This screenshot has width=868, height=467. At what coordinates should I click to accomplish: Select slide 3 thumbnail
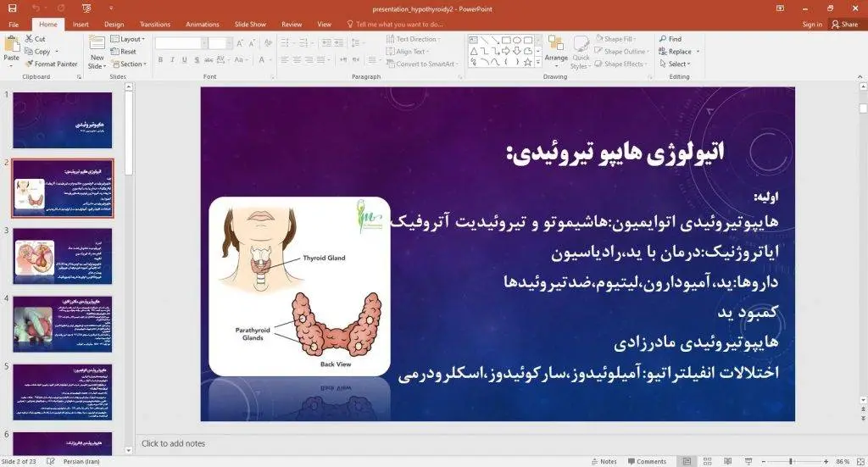point(62,256)
